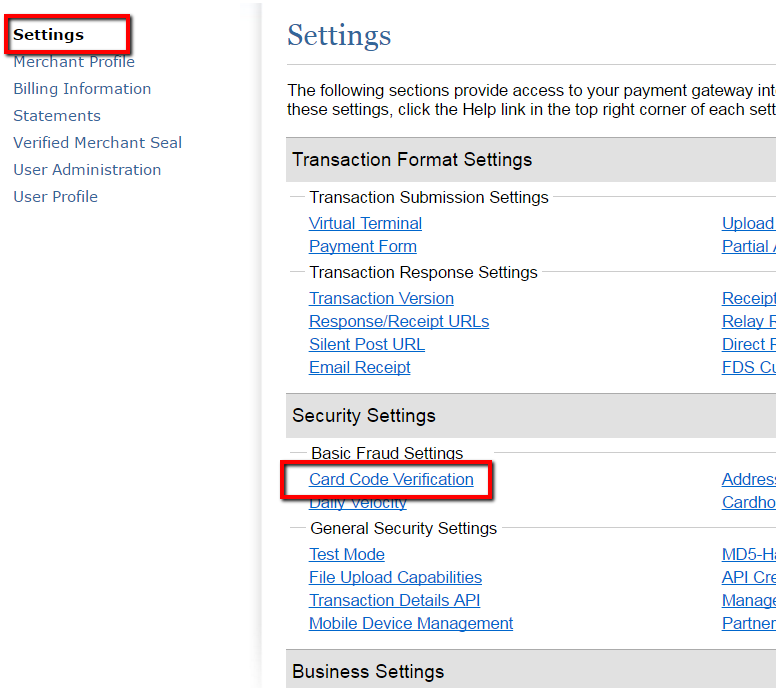This screenshot has height=688, width=776.
Task: Open Transaction Details API settings
Action: click(394, 601)
